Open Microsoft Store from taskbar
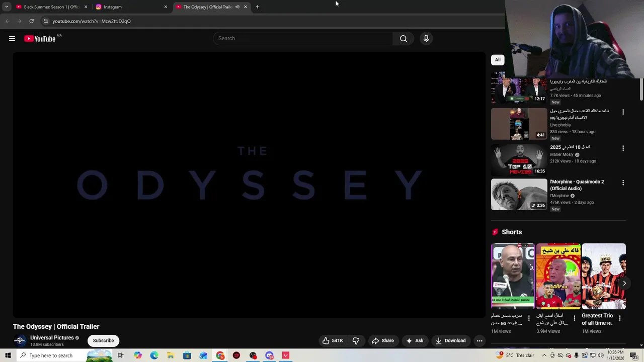The image size is (644, 362). tap(187, 355)
